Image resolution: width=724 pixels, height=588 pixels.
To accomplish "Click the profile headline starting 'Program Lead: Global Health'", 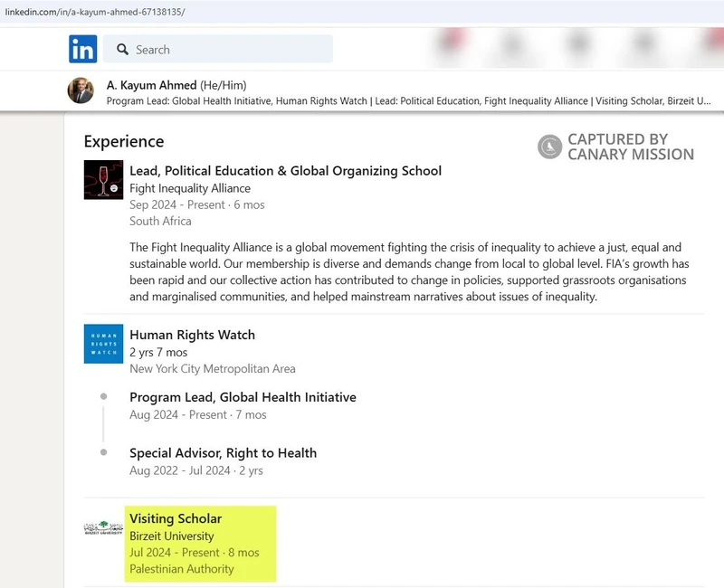I will 409,101.
